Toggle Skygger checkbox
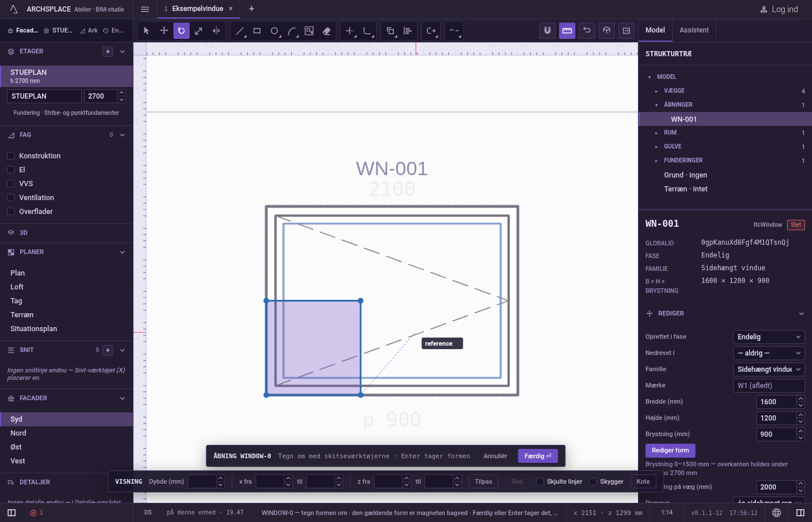 (x=593, y=481)
